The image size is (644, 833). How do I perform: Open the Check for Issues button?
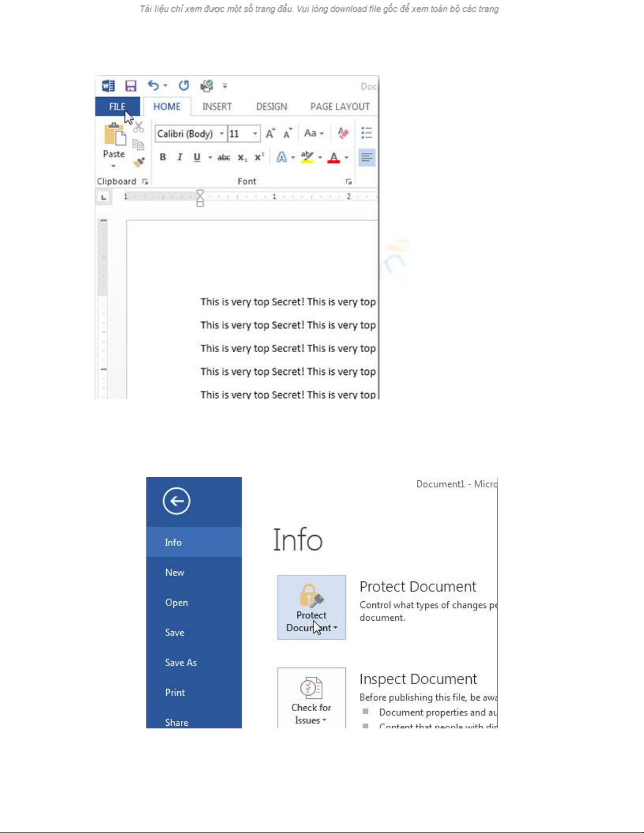(312, 698)
